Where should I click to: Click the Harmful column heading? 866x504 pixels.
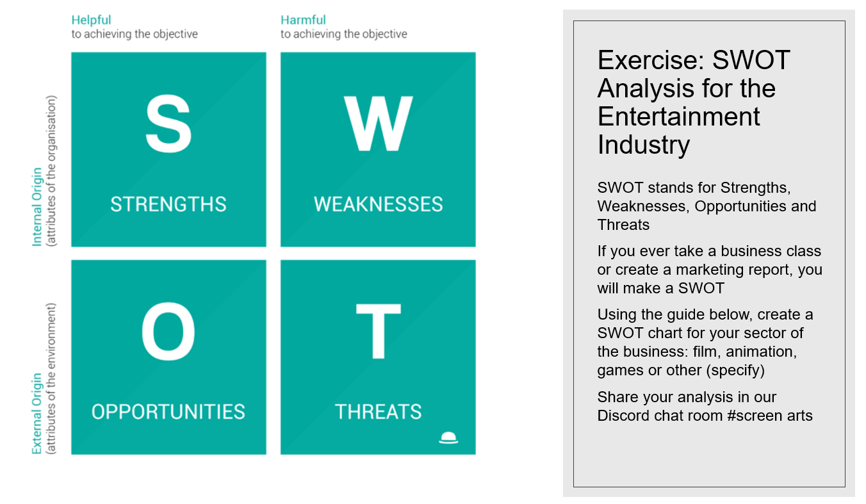click(x=303, y=20)
